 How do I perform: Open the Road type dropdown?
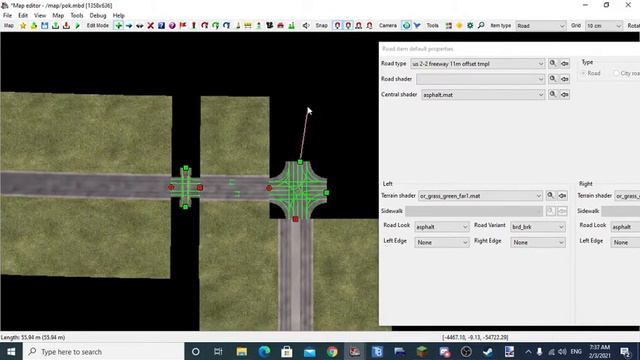coord(478,64)
